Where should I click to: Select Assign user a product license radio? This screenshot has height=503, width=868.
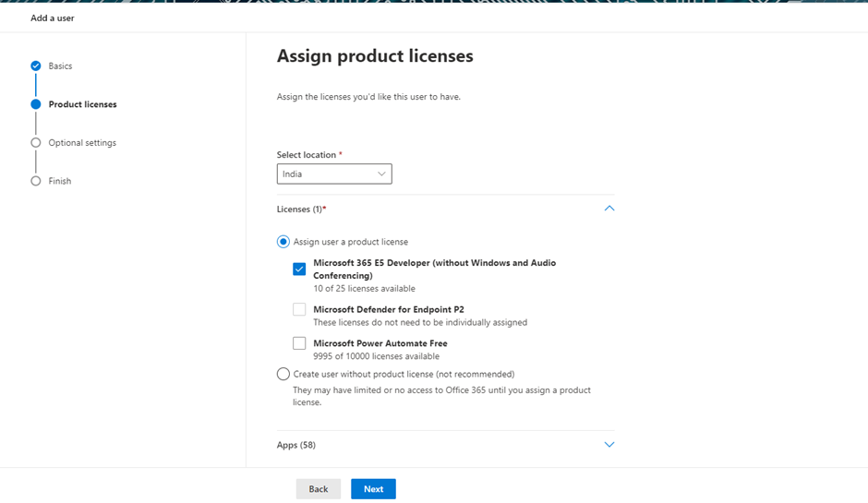tap(283, 242)
